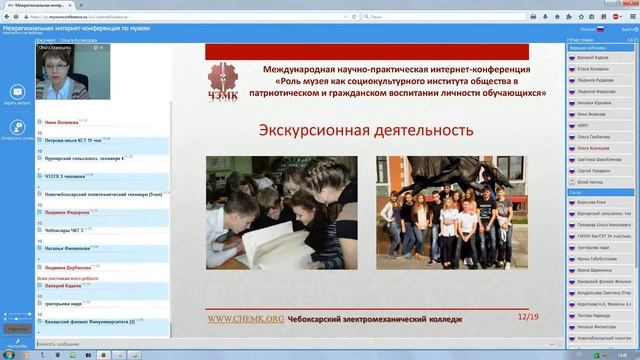Click the chat name Новочебоксарский политехнический техникум

[x=103, y=194]
